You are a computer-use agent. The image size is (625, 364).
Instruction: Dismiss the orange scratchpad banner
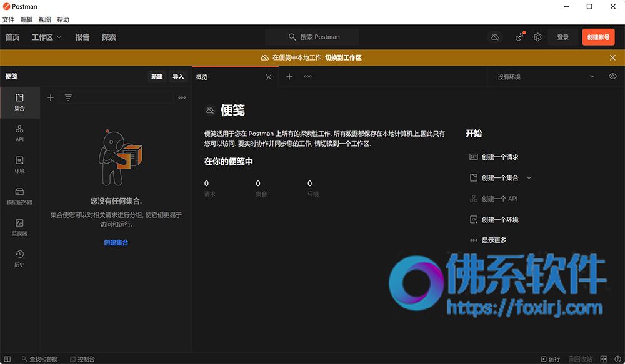(612, 57)
